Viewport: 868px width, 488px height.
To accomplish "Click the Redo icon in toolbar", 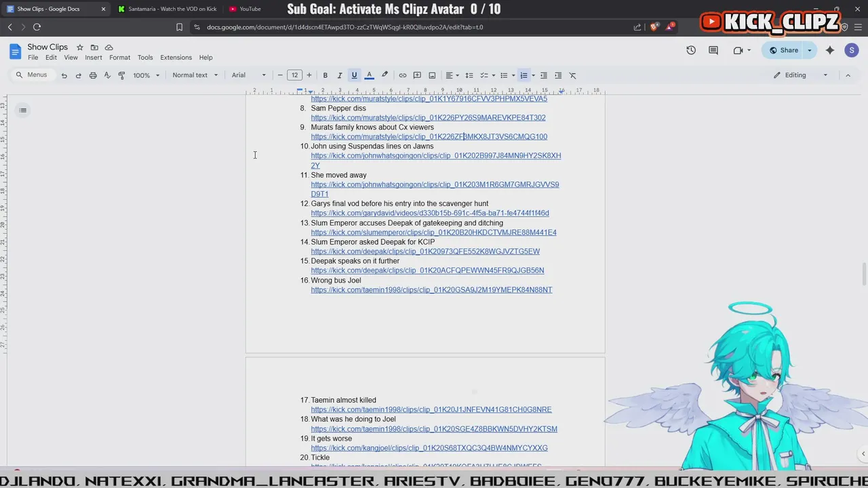I will point(79,75).
